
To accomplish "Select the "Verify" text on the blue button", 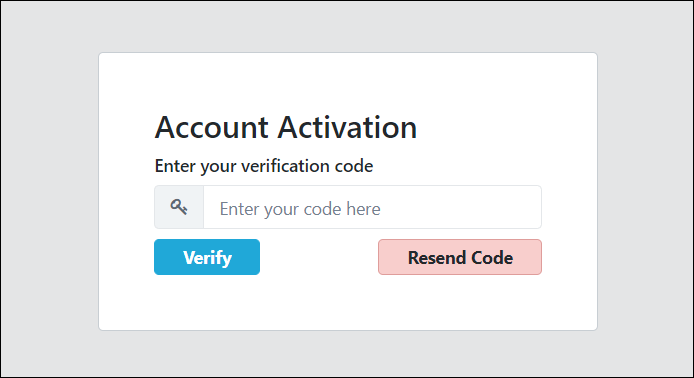I will click(x=208, y=258).
